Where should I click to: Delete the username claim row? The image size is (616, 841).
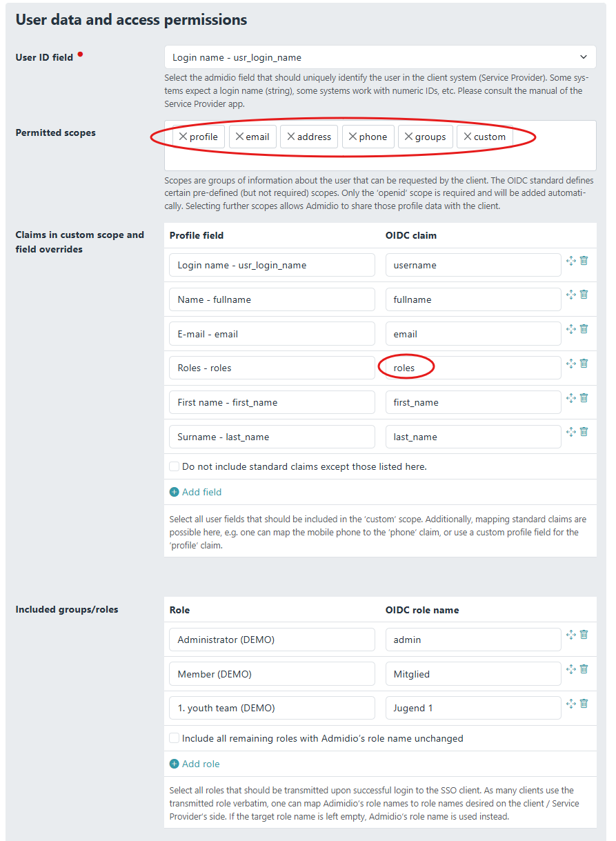point(584,261)
